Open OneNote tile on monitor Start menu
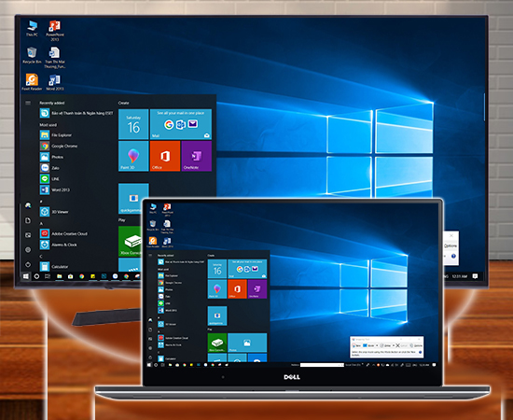Viewport: 513px width, 420px height. point(197,156)
